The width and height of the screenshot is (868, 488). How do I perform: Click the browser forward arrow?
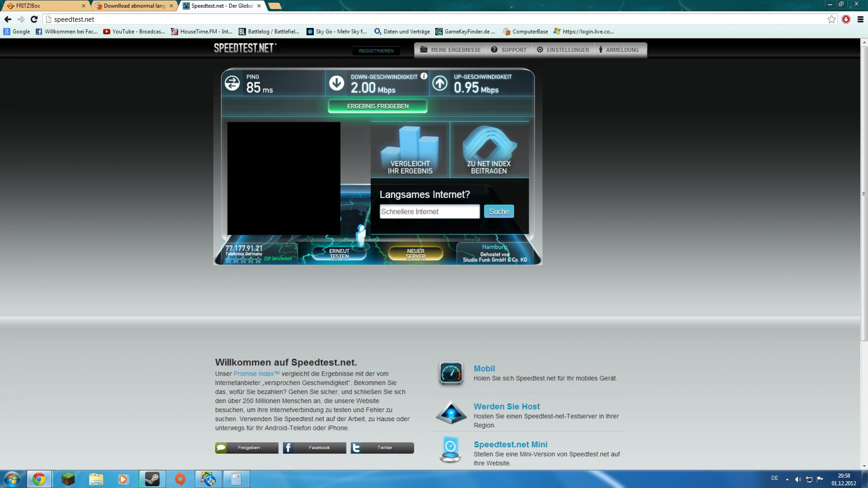click(21, 19)
